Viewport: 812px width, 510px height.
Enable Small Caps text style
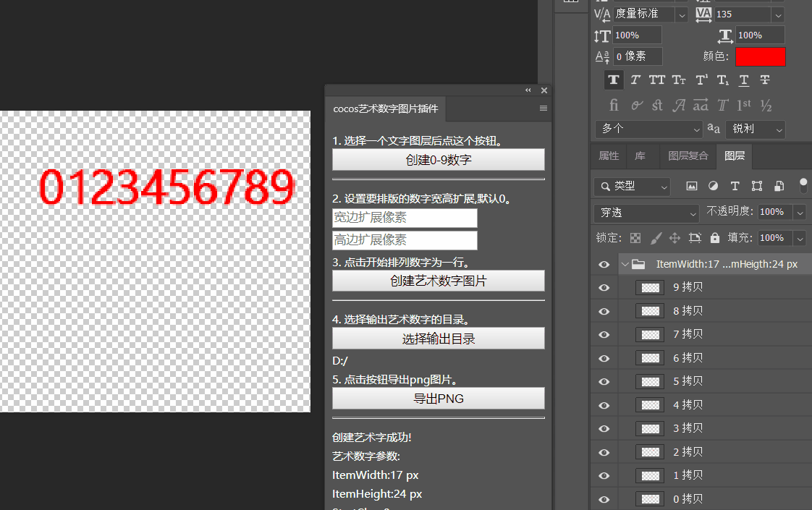[679, 80]
